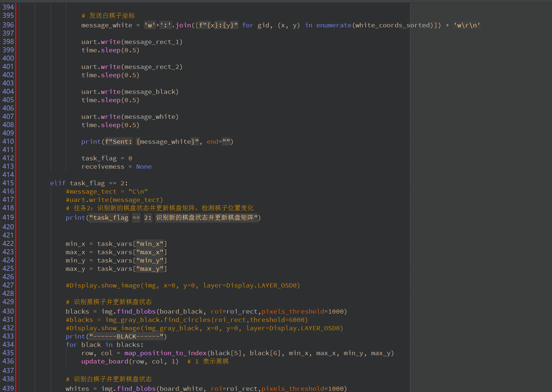Click the print f"Sent: {message_white}" statement
The width and height of the screenshot is (552, 392).
click(157, 142)
